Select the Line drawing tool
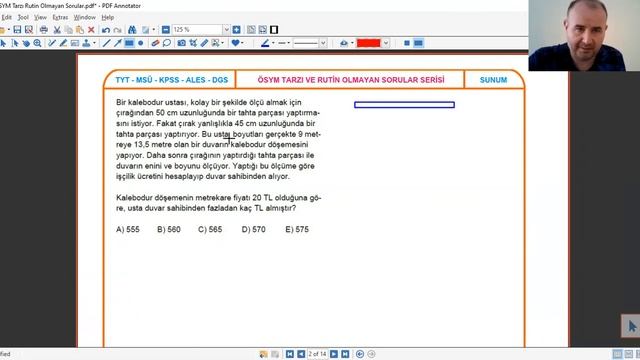 click(x=107, y=43)
